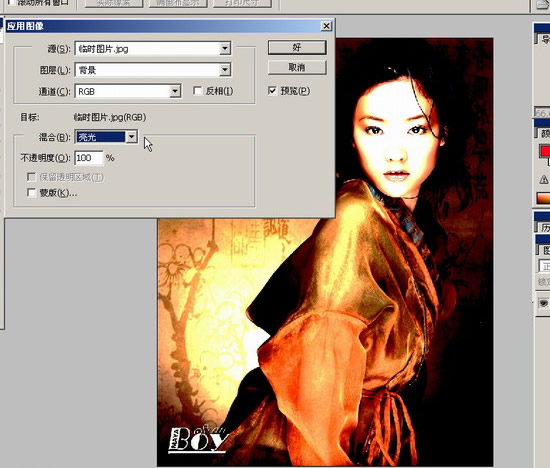Confirm with the 好 button
The height and width of the screenshot is (468, 550).
(x=297, y=47)
